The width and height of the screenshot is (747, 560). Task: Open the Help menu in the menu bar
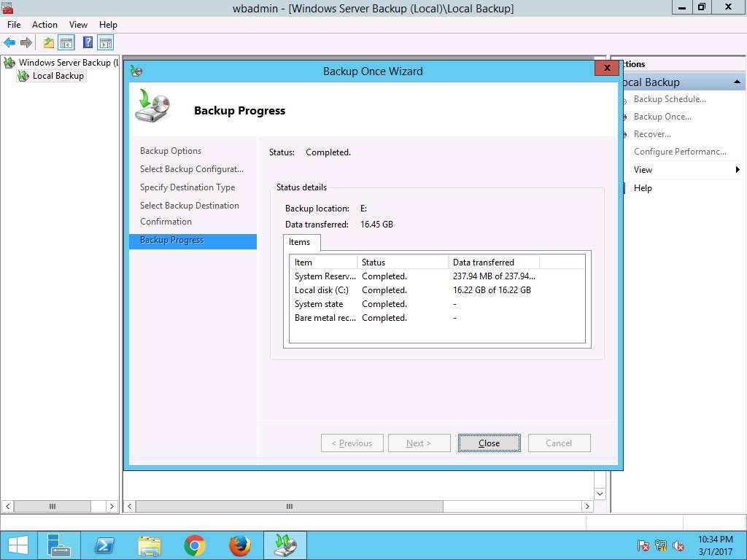108,25
